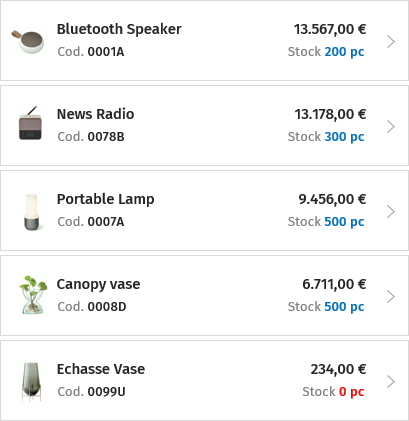Select Portable Lamp title text
Screen dimensions: 409x421
(105, 199)
